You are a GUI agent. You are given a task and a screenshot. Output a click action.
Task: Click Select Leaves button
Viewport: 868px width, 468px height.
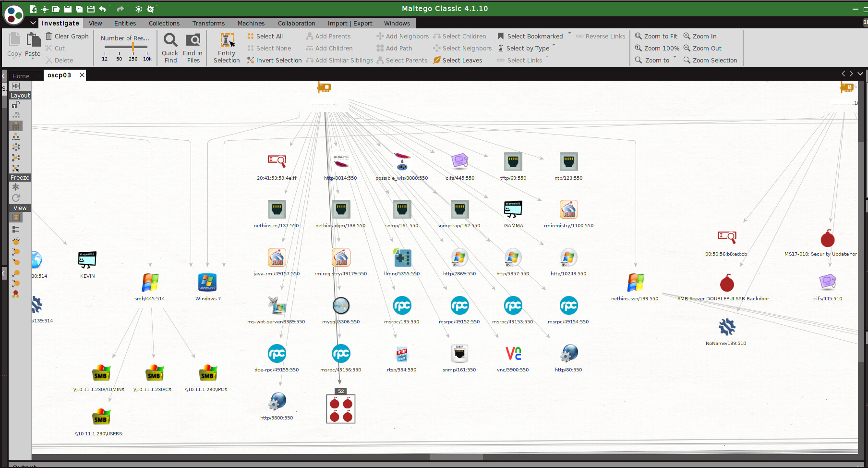458,60
